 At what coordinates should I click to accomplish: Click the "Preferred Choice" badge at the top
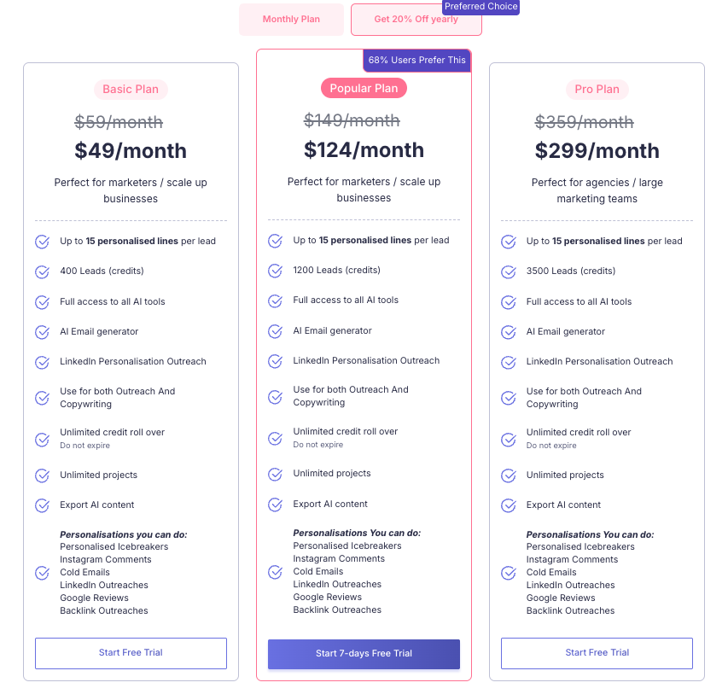click(x=480, y=7)
